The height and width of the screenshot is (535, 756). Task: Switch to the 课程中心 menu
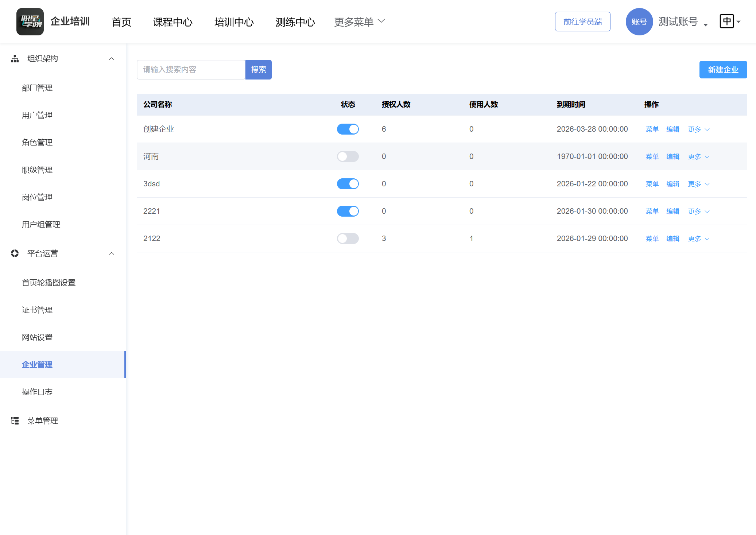173,22
